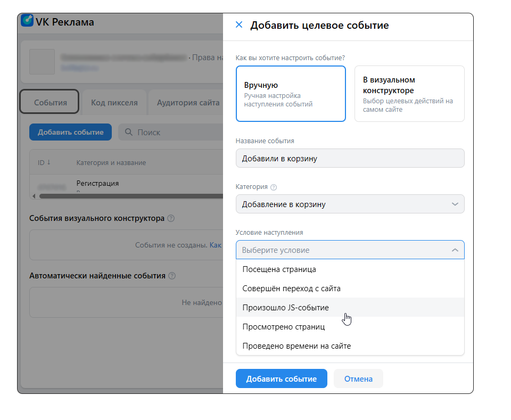Select the В визуальном конструкторе option card
The image size is (511, 420).
[x=409, y=93]
